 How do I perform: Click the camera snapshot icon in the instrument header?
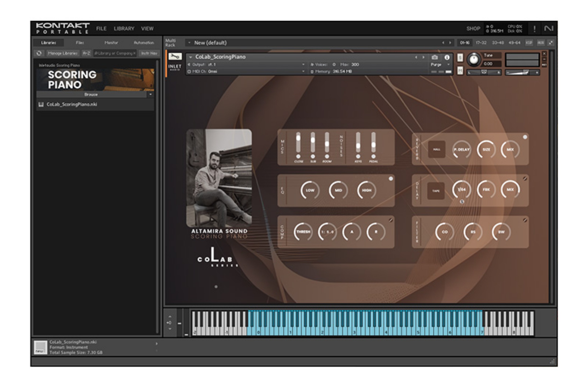(x=435, y=57)
